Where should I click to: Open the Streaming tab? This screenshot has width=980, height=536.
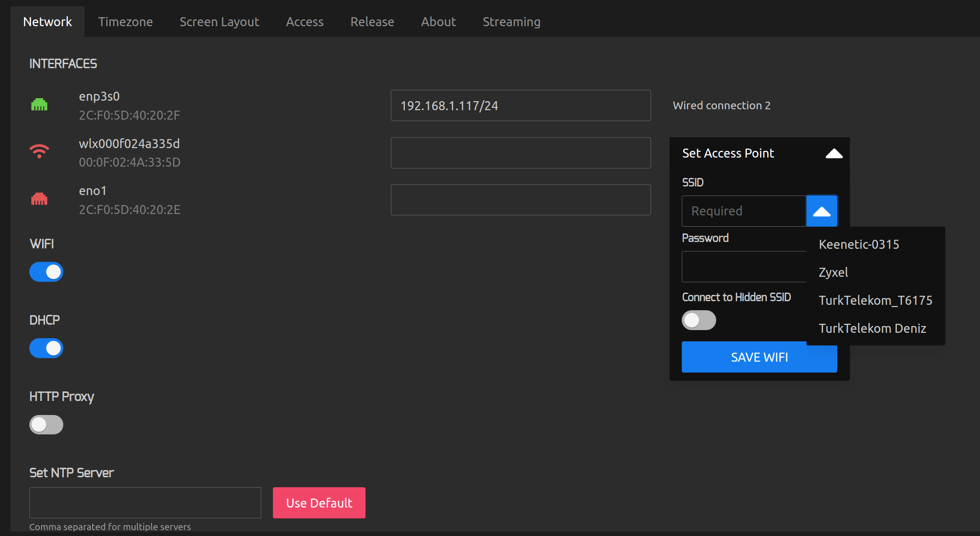pos(511,22)
